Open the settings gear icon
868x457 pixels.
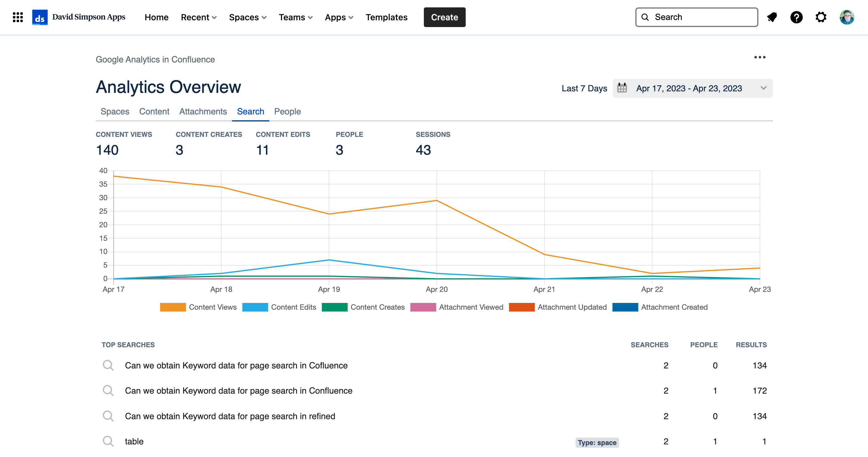coord(821,17)
